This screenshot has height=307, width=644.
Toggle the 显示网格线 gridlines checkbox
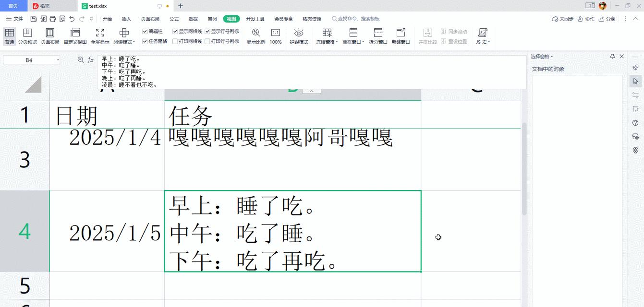tap(175, 31)
